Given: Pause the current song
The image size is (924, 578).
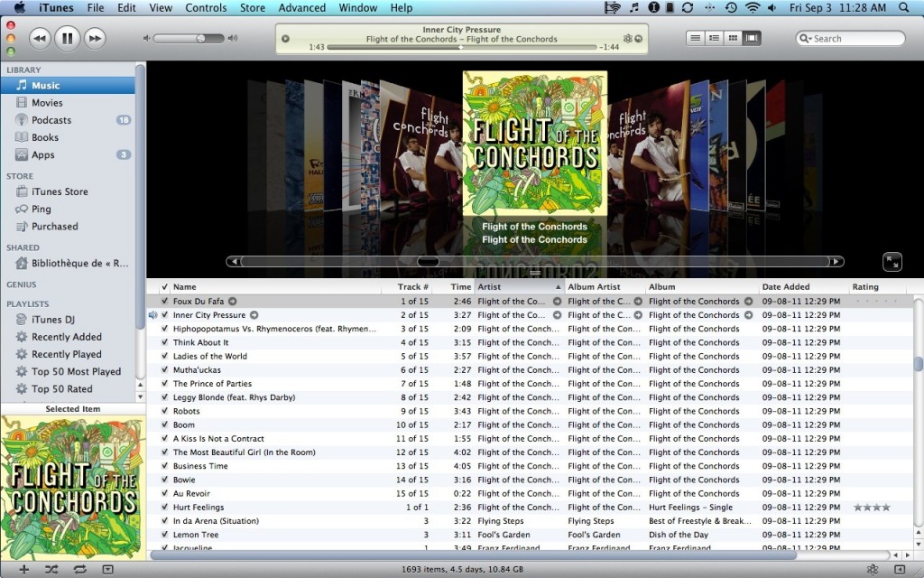Looking at the screenshot, I should 67,38.
